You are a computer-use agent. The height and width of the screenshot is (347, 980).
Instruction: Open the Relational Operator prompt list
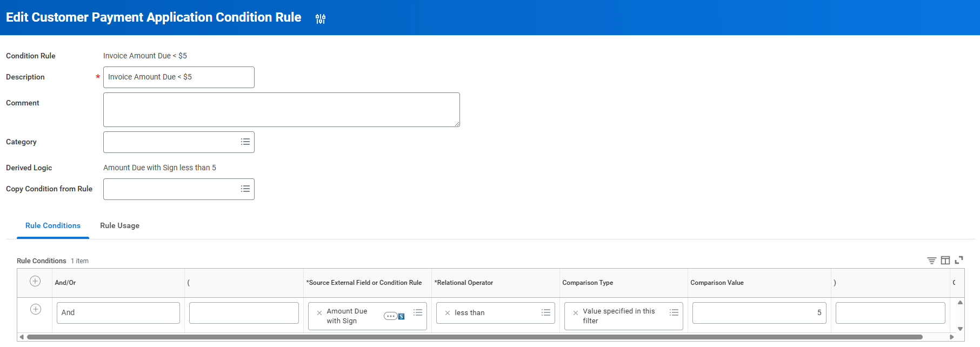546,312
